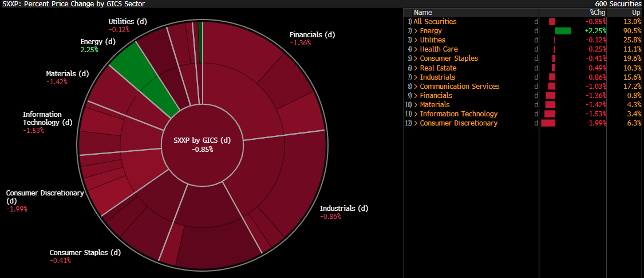Expand the Health Care sector row
This screenshot has width=644, height=278.
click(416, 49)
